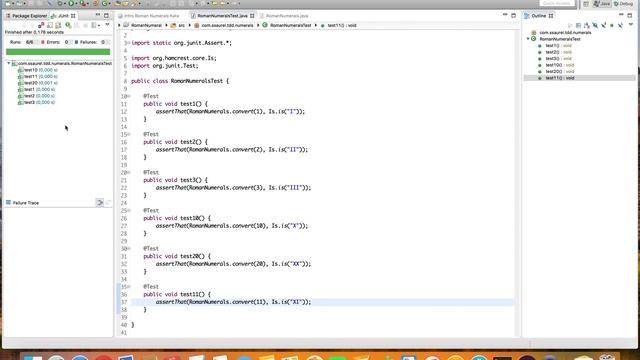Click the Debug bug icon in main toolbar
The height and width of the screenshot is (360, 640).
(60, 3)
